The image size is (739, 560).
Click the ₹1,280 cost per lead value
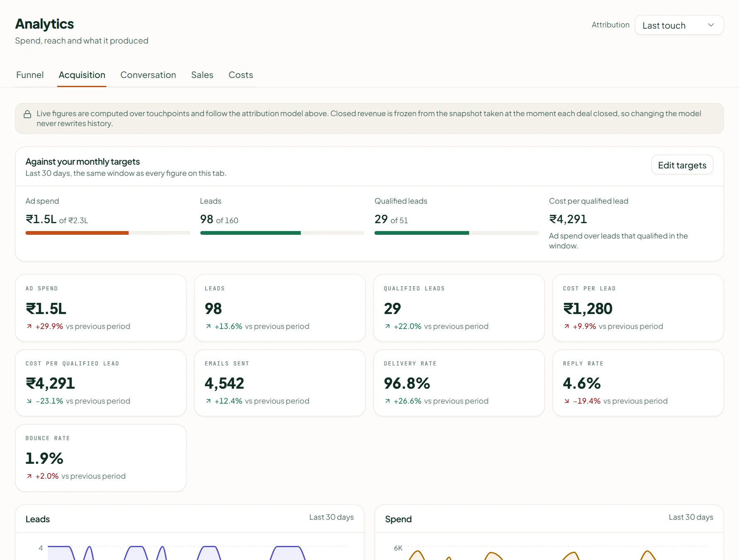click(588, 309)
